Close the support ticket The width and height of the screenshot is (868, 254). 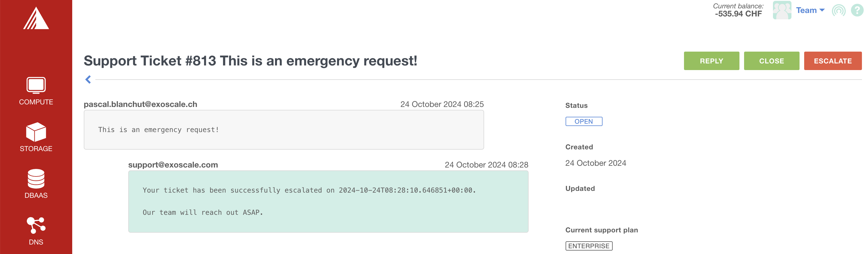(x=771, y=61)
